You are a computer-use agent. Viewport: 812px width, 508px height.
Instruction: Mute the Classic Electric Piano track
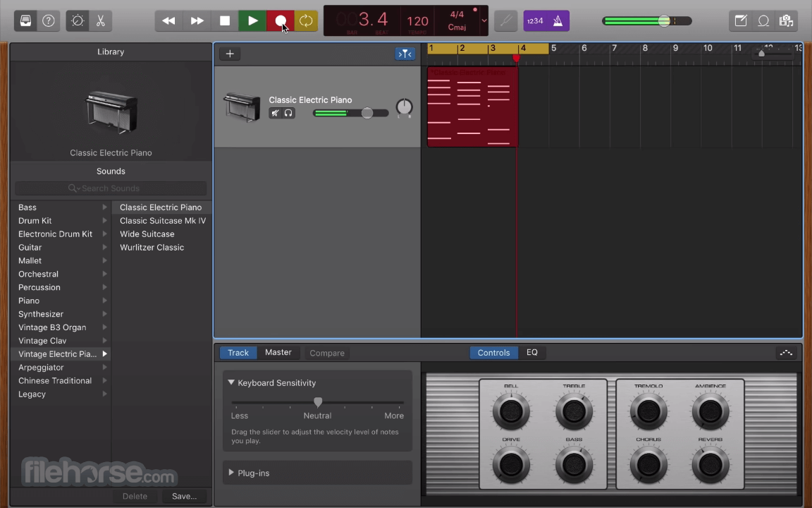[x=276, y=113]
